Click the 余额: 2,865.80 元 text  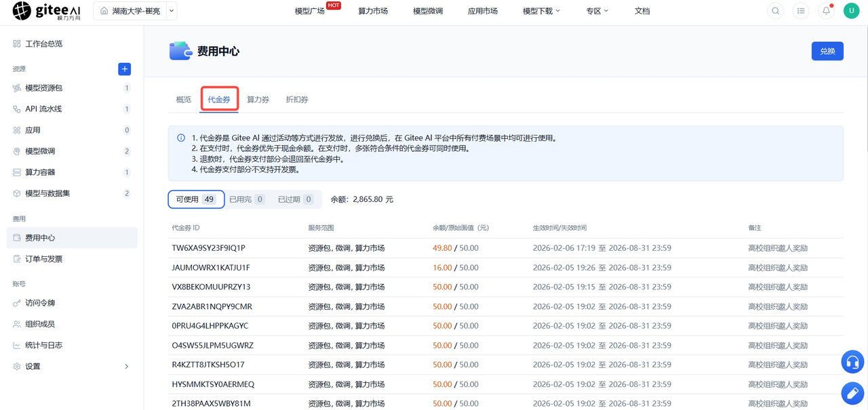pos(362,199)
